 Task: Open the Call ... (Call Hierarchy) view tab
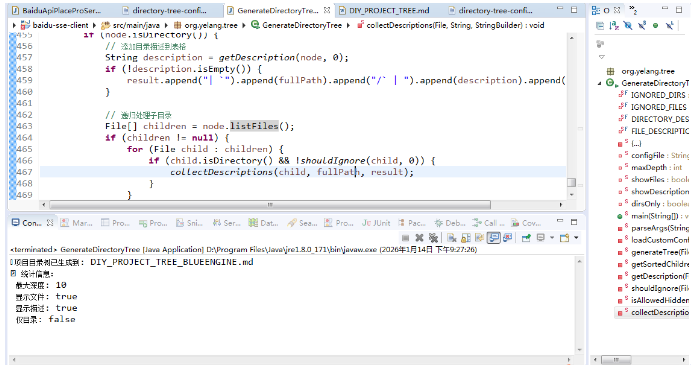pyautogui.click(x=488, y=223)
